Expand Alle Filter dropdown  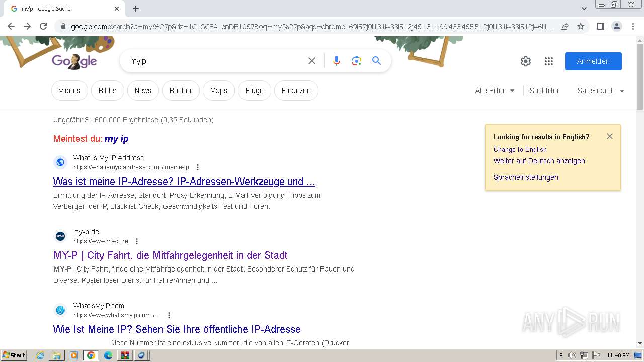(495, 90)
